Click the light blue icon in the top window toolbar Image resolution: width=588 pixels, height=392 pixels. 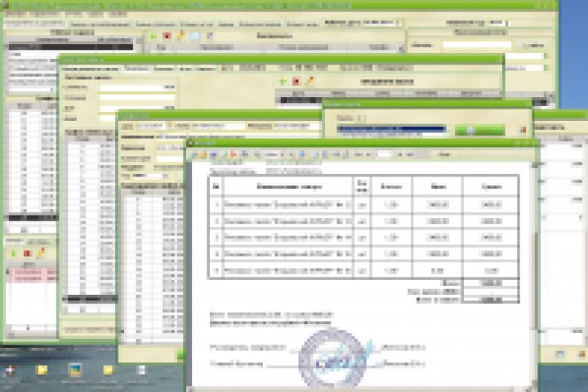pyautogui.click(x=195, y=36)
